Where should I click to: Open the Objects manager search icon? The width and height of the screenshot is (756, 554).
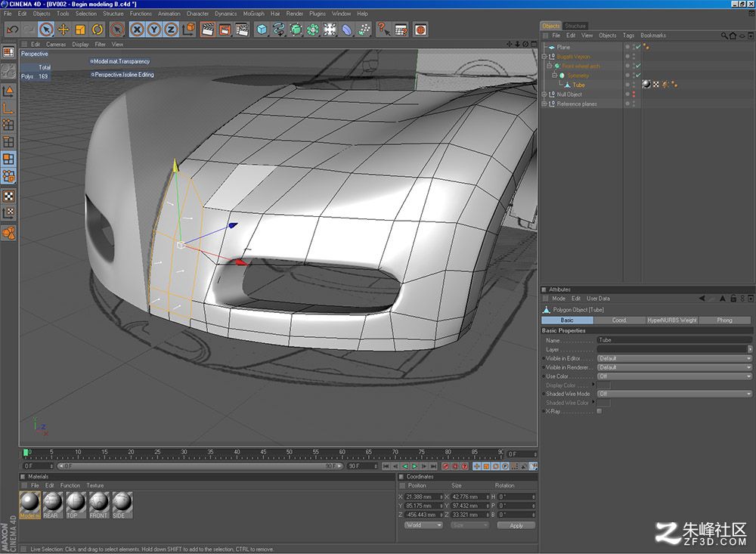pyautogui.click(x=723, y=36)
